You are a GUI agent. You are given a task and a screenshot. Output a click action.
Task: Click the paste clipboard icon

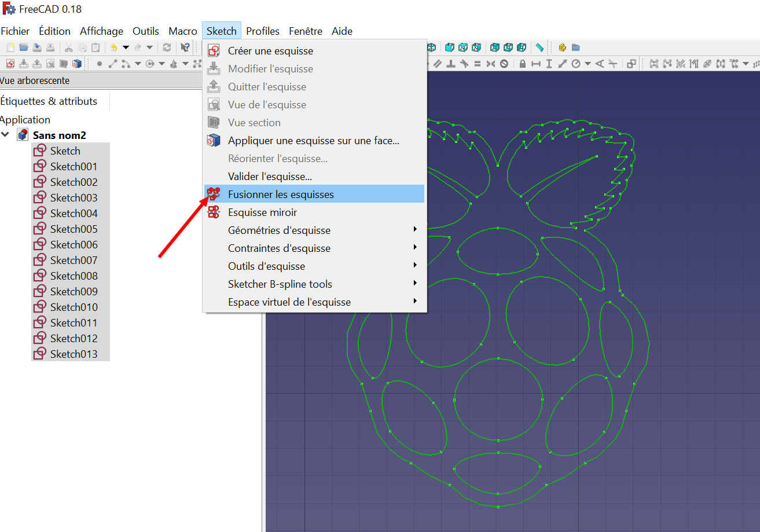point(96,47)
